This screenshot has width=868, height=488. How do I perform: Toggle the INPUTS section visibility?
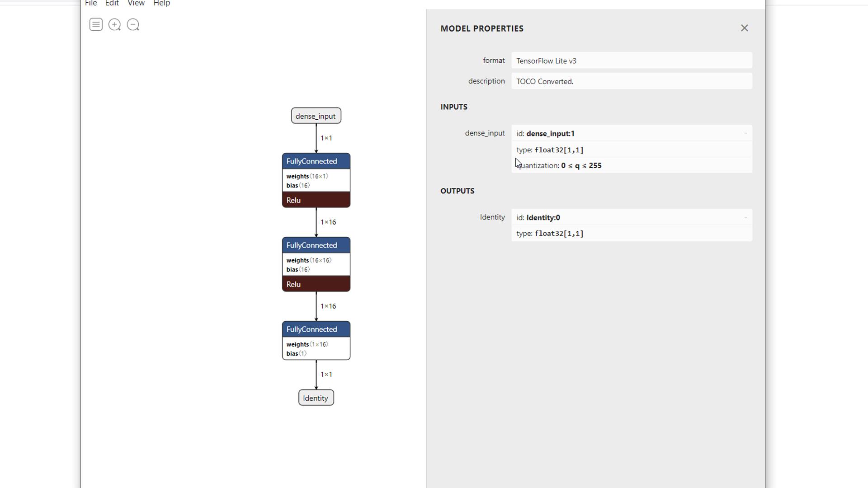[x=454, y=107]
